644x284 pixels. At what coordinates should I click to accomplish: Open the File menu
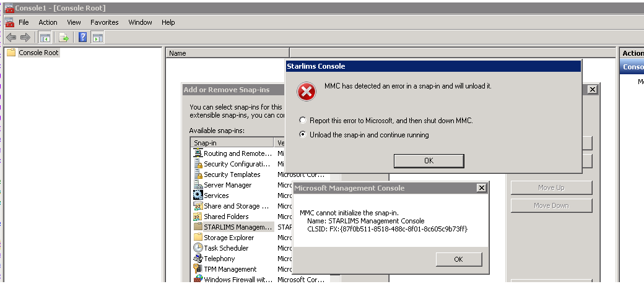pos(24,22)
